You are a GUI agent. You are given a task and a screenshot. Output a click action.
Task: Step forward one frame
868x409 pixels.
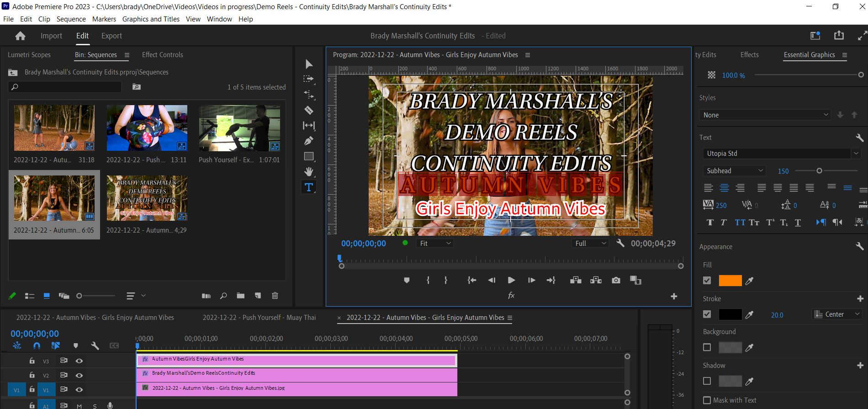(531, 280)
